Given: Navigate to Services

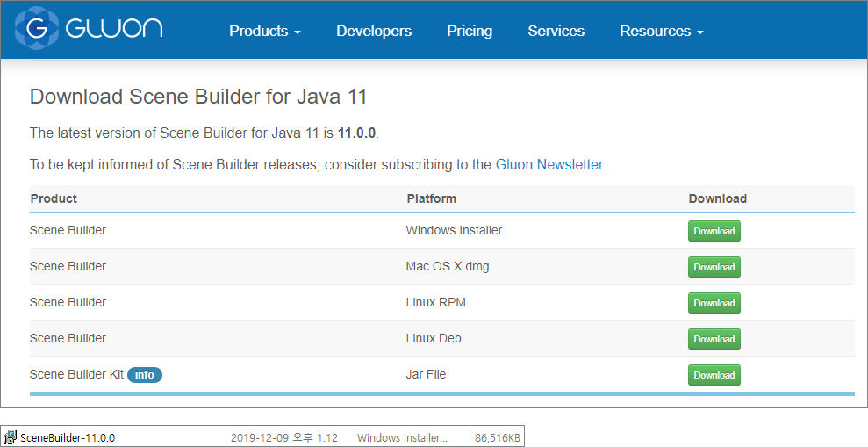Looking at the screenshot, I should tap(556, 31).
